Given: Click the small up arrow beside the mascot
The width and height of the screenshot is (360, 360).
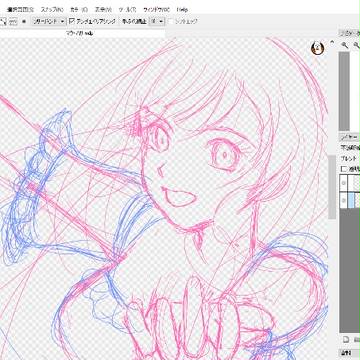Looking at the screenshot, I should point(332,42).
